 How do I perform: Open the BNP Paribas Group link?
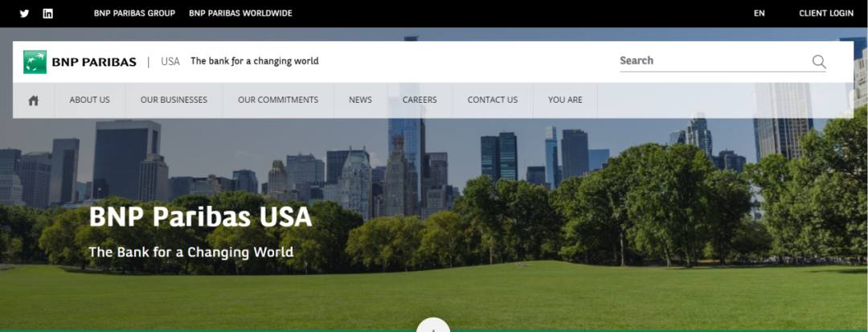click(x=134, y=14)
